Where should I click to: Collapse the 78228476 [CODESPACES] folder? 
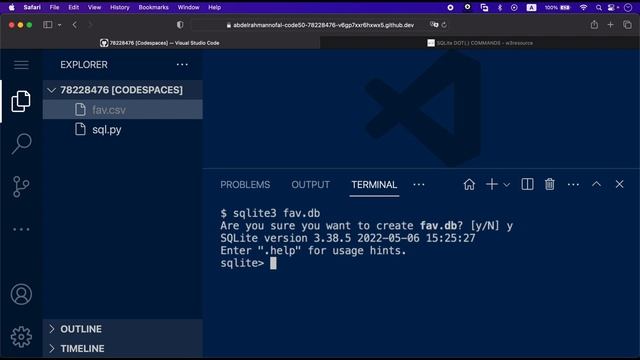pyautogui.click(x=122, y=90)
